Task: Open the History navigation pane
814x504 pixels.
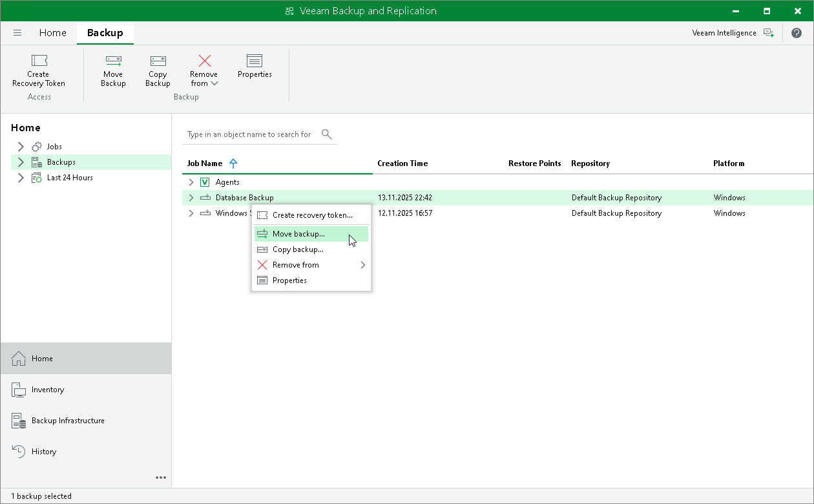Action: [86, 452]
